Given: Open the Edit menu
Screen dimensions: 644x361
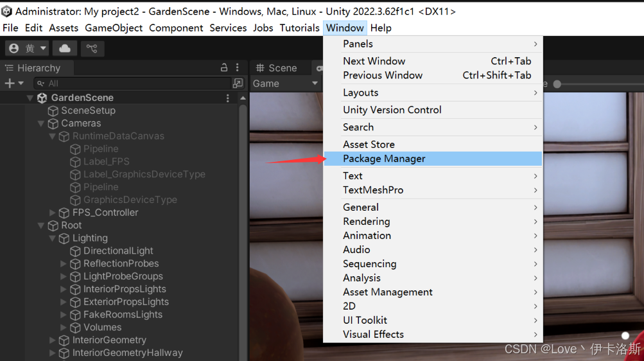Looking at the screenshot, I should point(33,28).
